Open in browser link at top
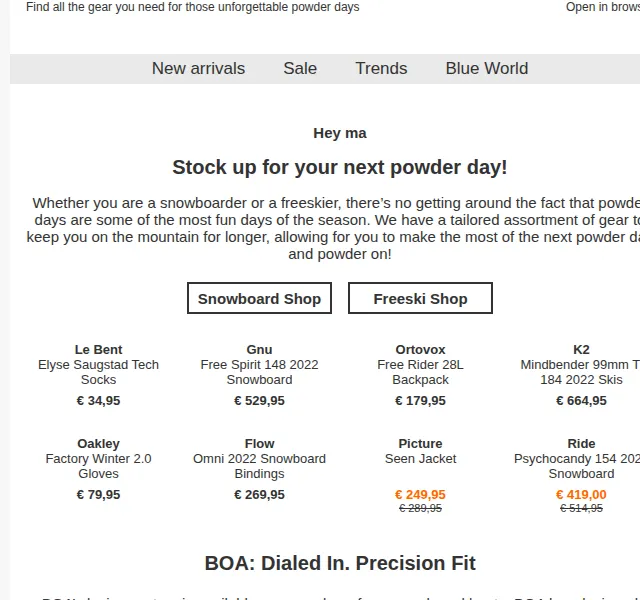Image resolution: width=640 pixels, height=600 pixels. [603, 7]
